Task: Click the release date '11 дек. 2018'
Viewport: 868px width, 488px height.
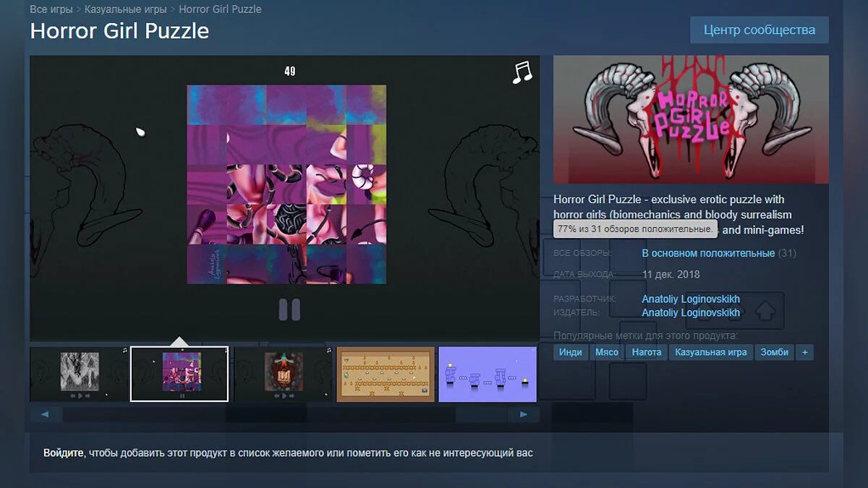Action: click(x=671, y=275)
